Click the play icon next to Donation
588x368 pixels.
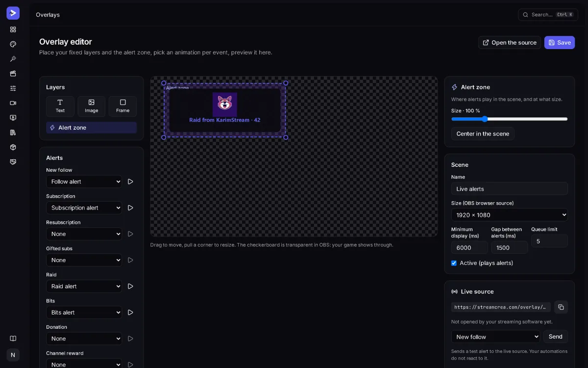coord(130,339)
